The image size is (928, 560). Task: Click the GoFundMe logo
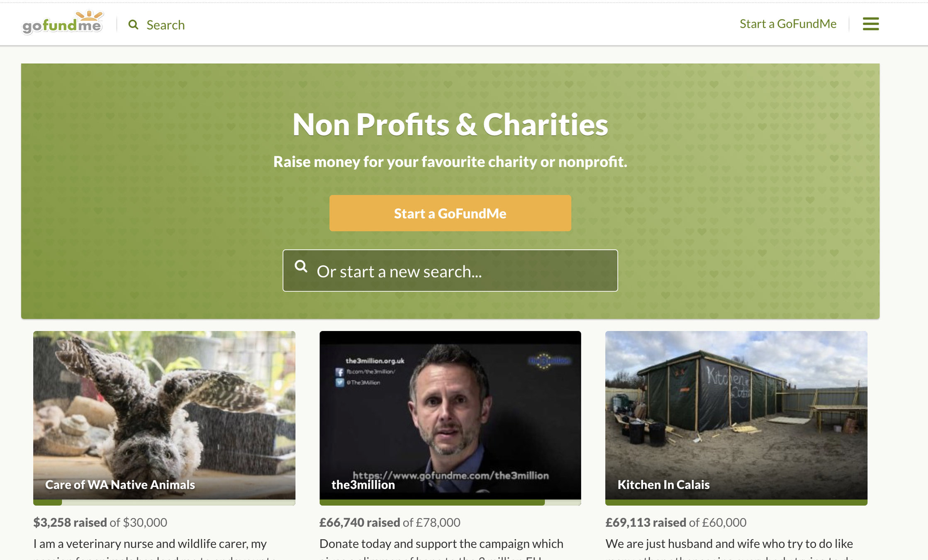(x=63, y=23)
